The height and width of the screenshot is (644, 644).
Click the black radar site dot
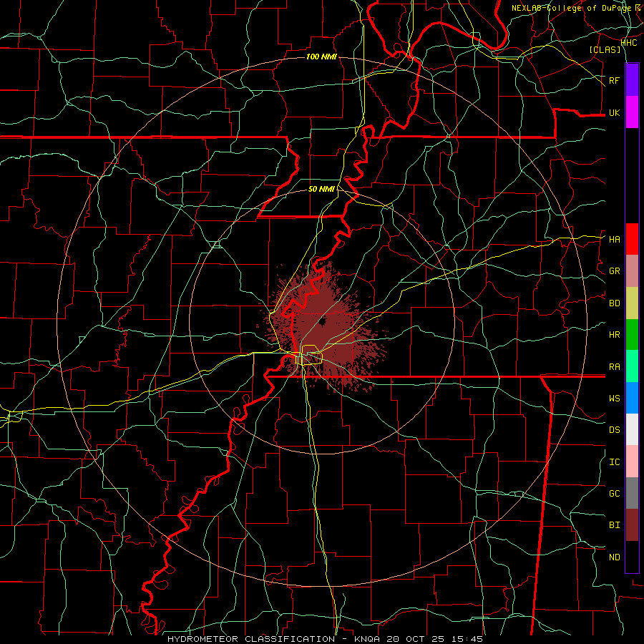322,321
